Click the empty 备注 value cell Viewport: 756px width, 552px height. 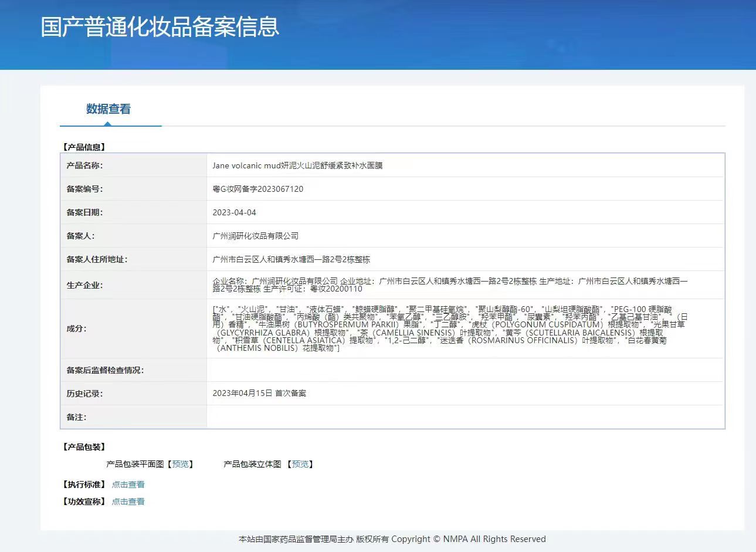(x=465, y=417)
